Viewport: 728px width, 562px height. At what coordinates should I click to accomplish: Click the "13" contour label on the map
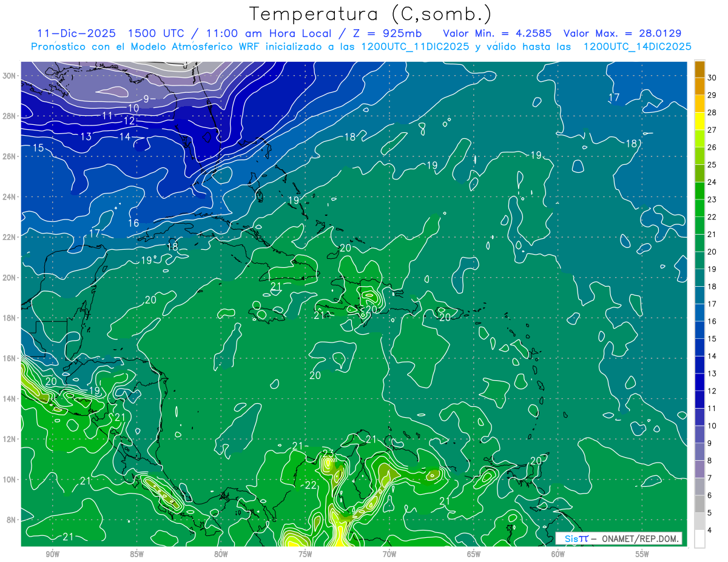pos(86,137)
